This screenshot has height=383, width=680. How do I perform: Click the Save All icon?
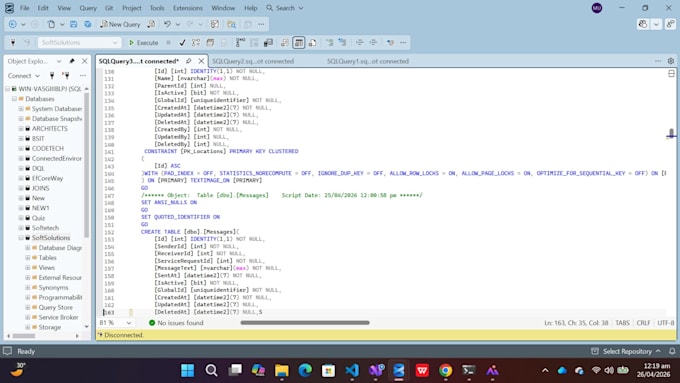[88, 24]
